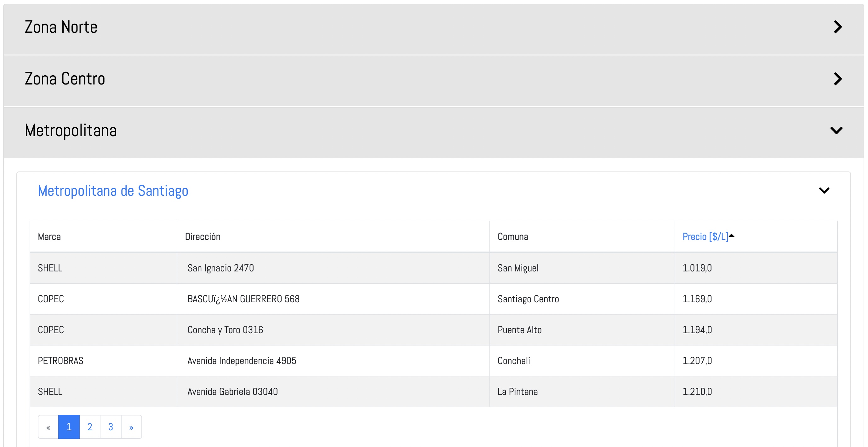Click price 1.207,0
The image size is (868, 447).
pyautogui.click(x=697, y=361)
